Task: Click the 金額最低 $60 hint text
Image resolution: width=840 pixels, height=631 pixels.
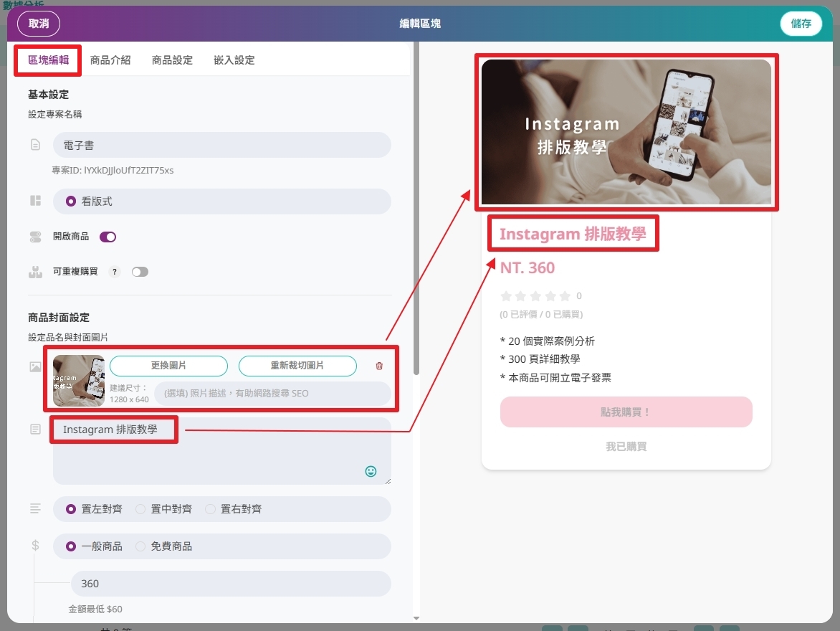Action: [95, 609]
